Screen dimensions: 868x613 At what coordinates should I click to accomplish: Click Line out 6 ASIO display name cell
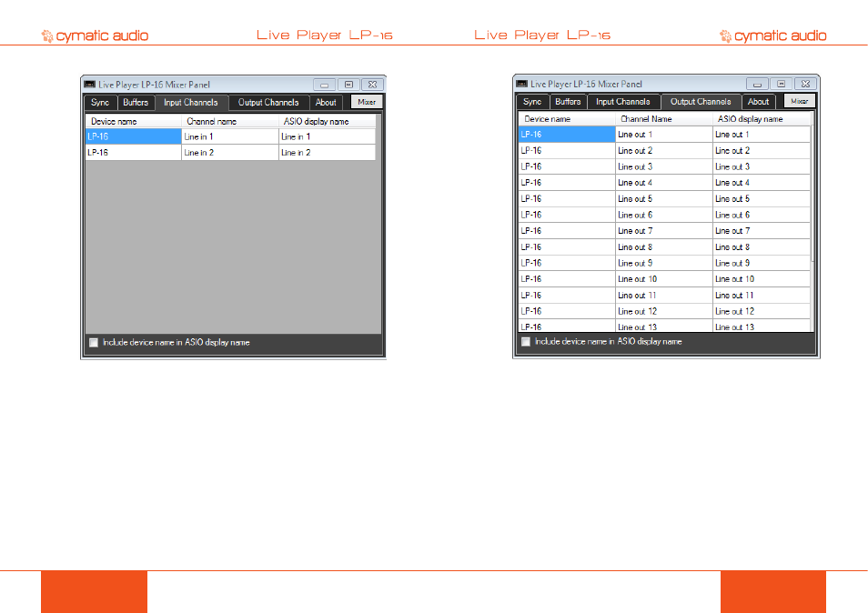click(762, 215)
